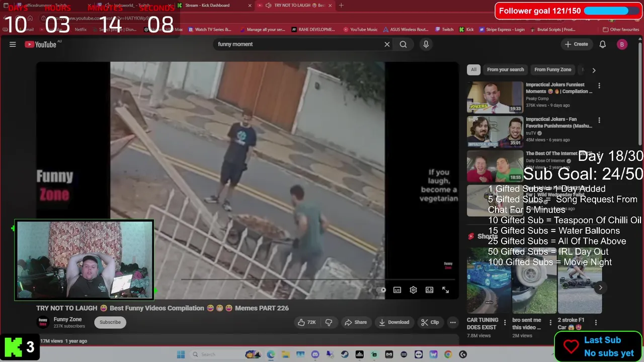Open Discord from the taskbar

(x=315, y=354)
